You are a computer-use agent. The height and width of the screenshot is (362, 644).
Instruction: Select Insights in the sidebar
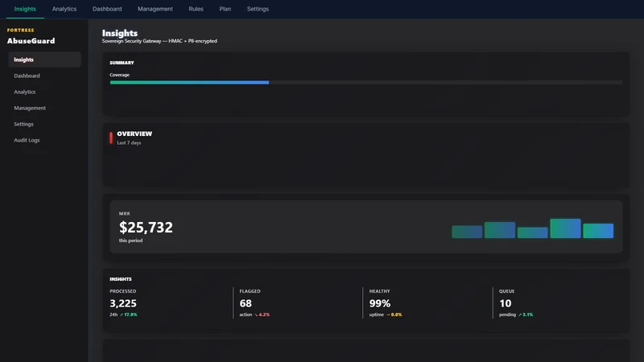coord(44,60)
